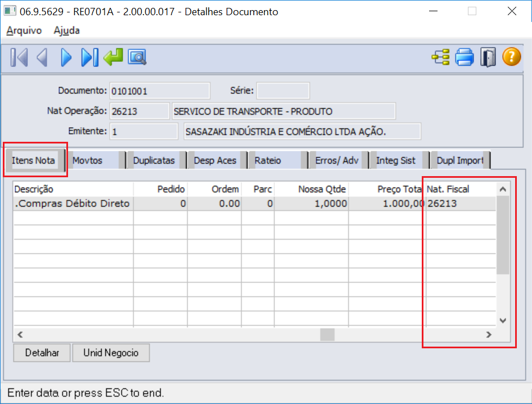The height and width of the screenshot is (404, 532).
Task: Click the Parc column header
Action: pyautogui.click(x=258, y=189)
